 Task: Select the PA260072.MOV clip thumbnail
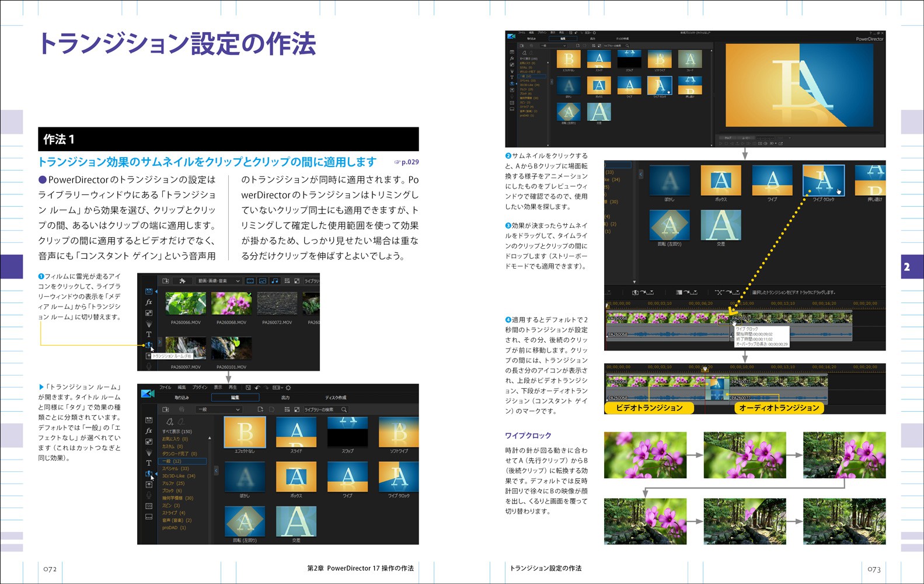(277, 303)
